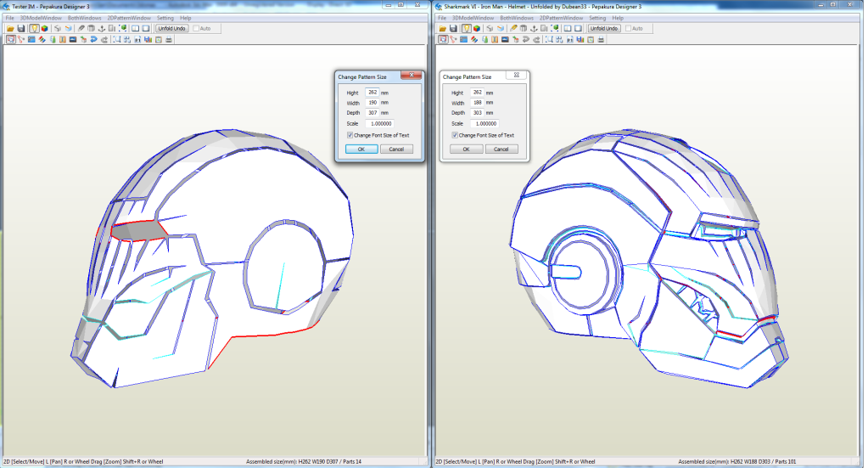Open the Setting menu in Sharkmark VI
868x468 pixels.
point(597,18)
